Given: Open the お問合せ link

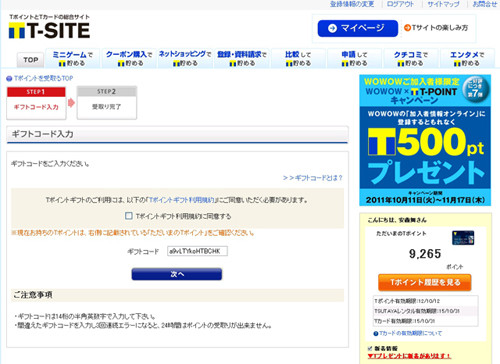Looking at the screenshot, I should (485, 4).
